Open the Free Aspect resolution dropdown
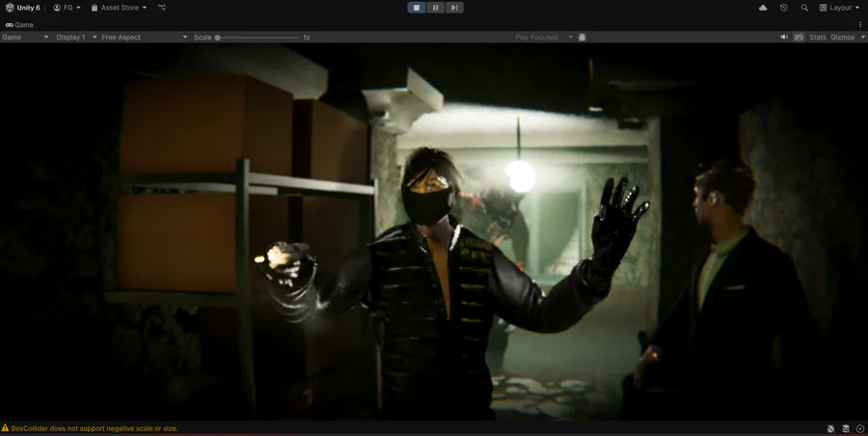Image resolution: width=868 pixels, height=436 pixels. [145, 37]
